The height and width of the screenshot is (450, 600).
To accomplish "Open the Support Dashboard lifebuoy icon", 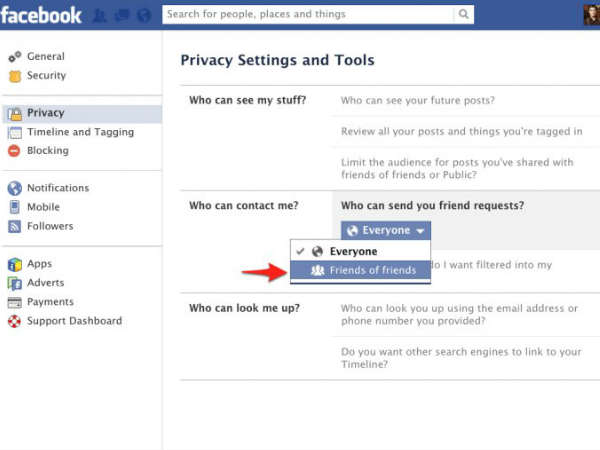I will click(x=15, y=321).
